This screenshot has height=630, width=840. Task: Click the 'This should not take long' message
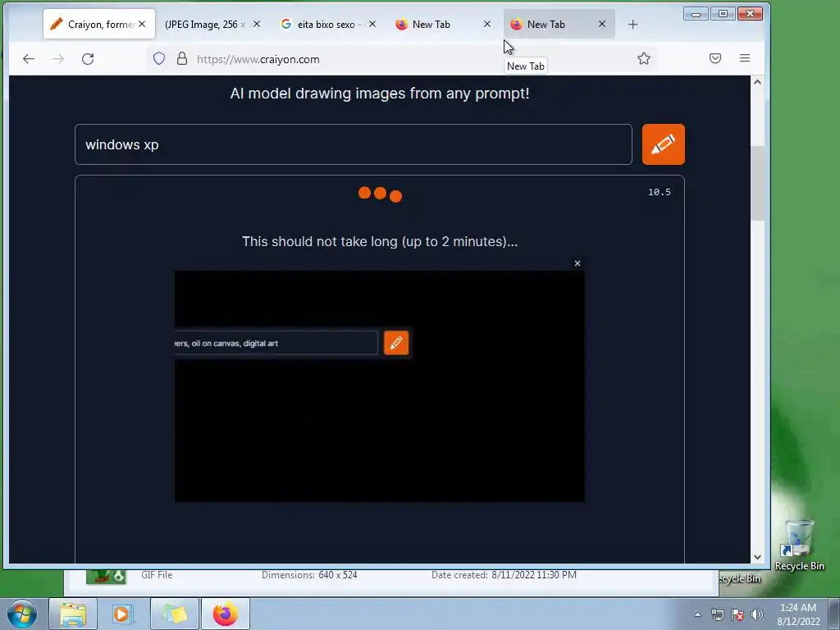(380, 242)
